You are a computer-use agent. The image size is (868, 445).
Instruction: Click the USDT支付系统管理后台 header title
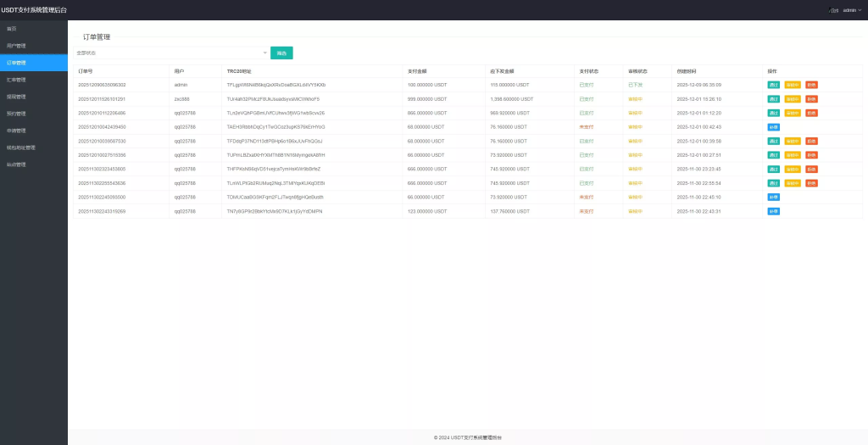click(34, 10)
